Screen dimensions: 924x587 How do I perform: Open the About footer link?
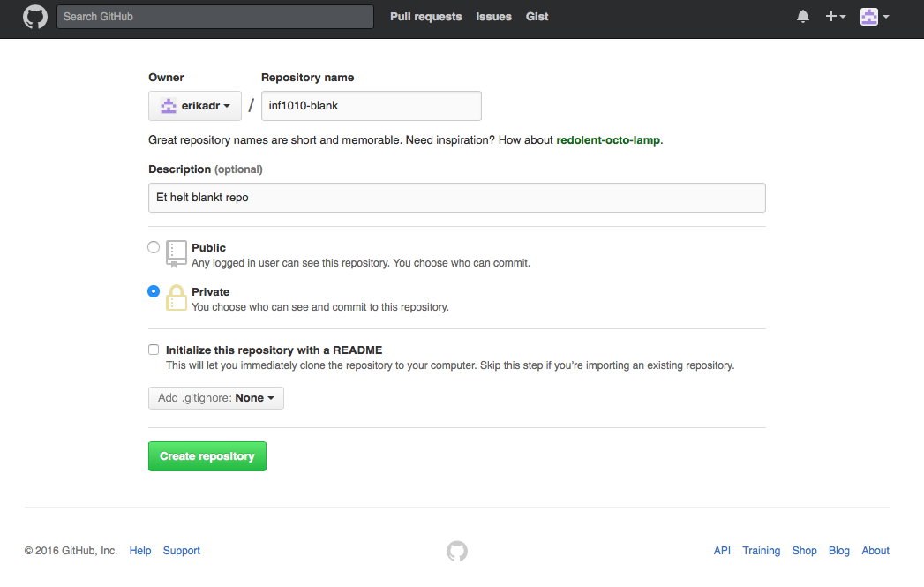click(875, 551)
